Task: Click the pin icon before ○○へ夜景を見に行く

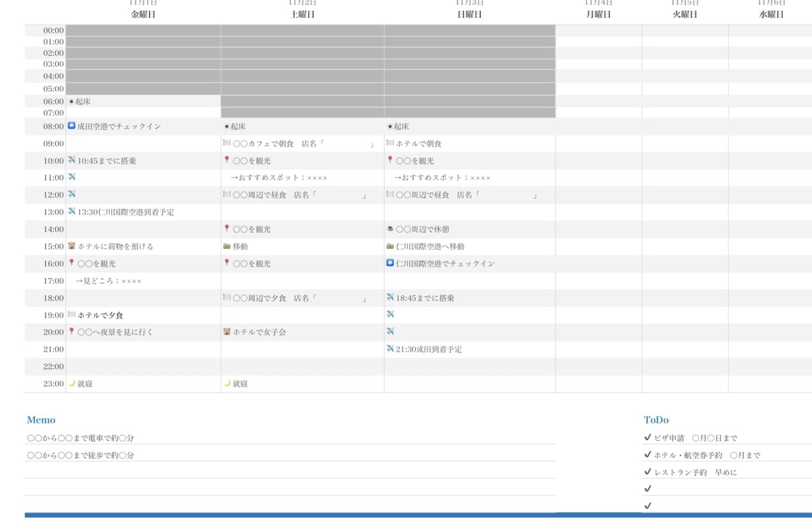Action: click(72, 331)
